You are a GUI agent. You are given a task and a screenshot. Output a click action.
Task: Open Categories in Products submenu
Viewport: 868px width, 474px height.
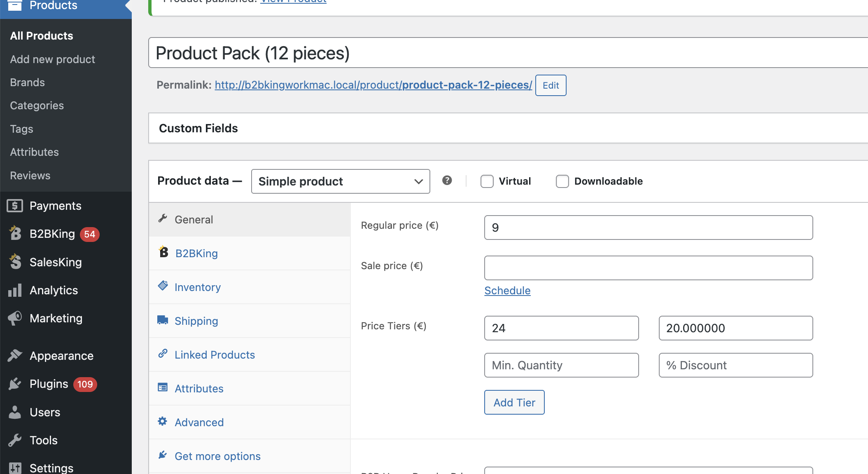coord(37,106)
